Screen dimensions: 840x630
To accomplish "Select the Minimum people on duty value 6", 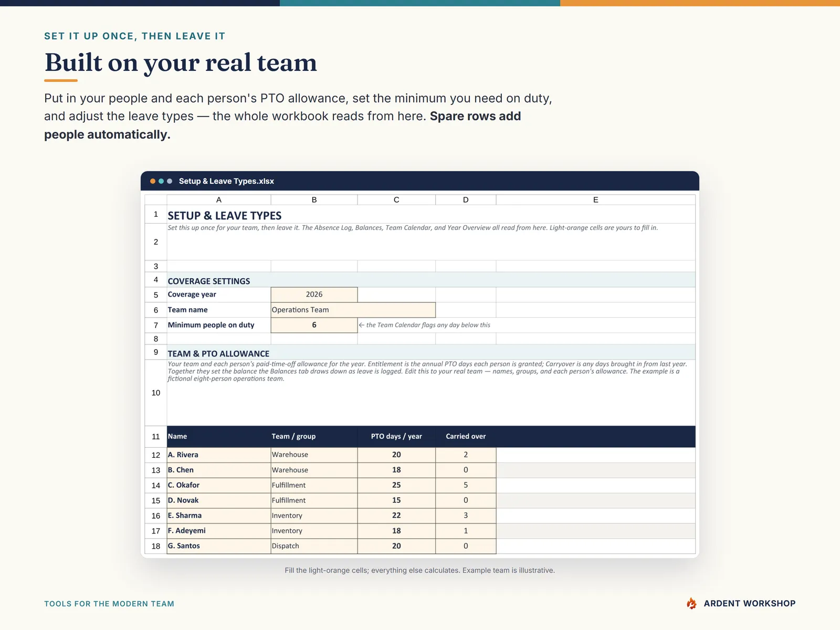I will click(314, 325).
